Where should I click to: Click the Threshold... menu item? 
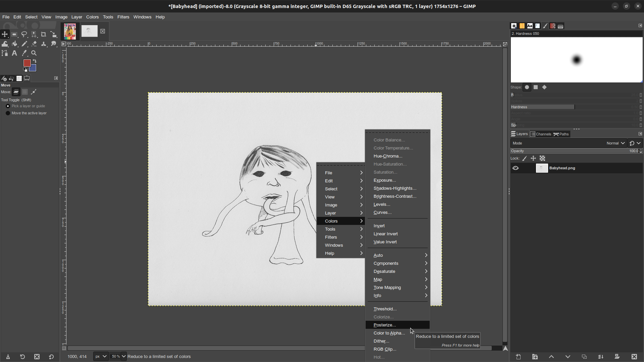click(385, 309)
